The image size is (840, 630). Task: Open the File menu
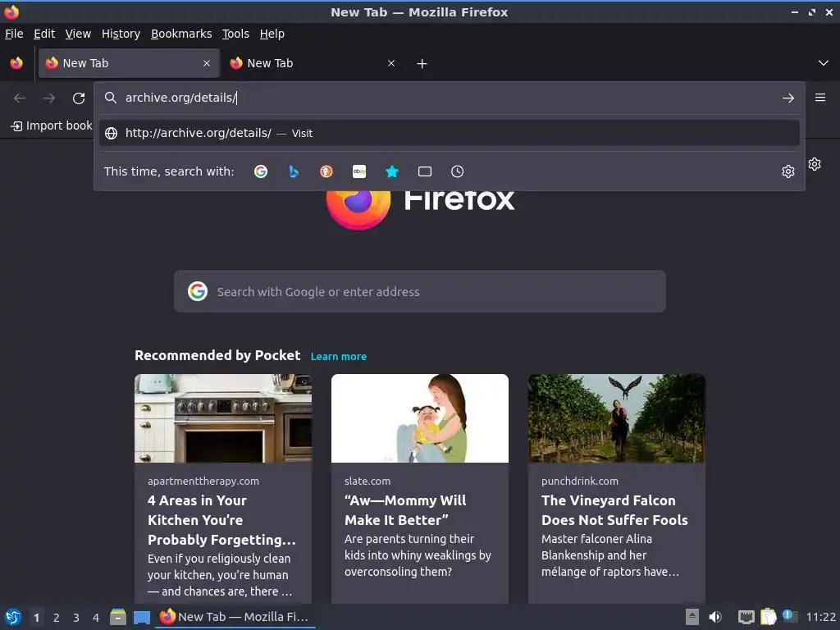point(14,34)
